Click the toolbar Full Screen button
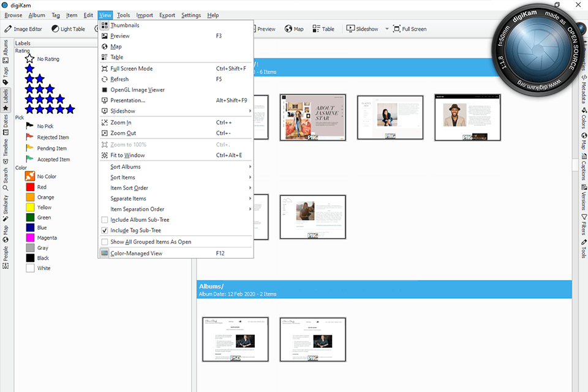The image size is (588, 392). tap(410, 29)
